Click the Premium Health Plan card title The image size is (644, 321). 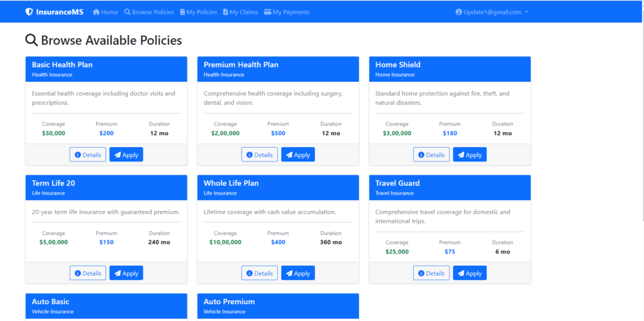(x=241, y=65)
